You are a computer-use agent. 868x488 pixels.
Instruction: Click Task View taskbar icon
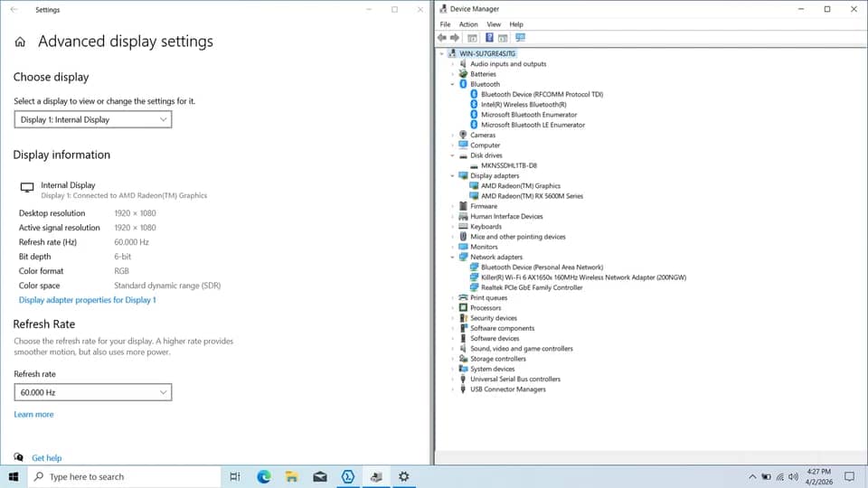235,476
